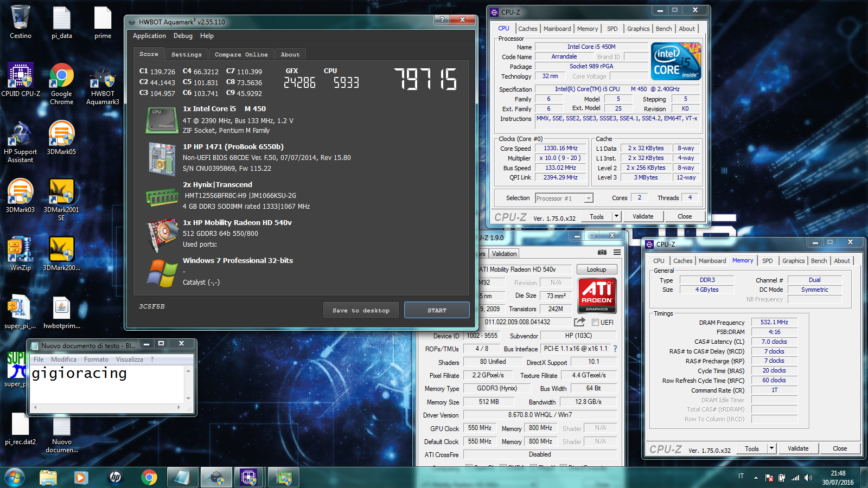Click the IT language indicator in the taskbar
This screenshot has width=868, height=488.
[741, 476]
